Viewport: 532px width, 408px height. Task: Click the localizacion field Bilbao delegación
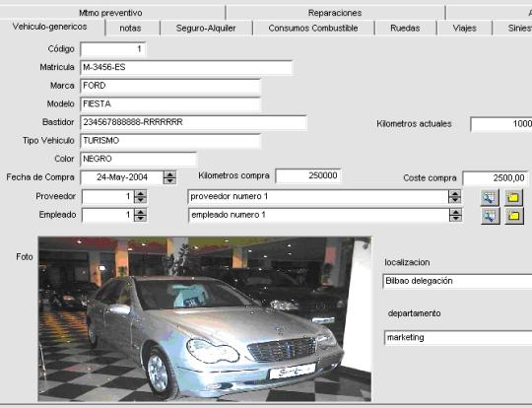[457, 282]
